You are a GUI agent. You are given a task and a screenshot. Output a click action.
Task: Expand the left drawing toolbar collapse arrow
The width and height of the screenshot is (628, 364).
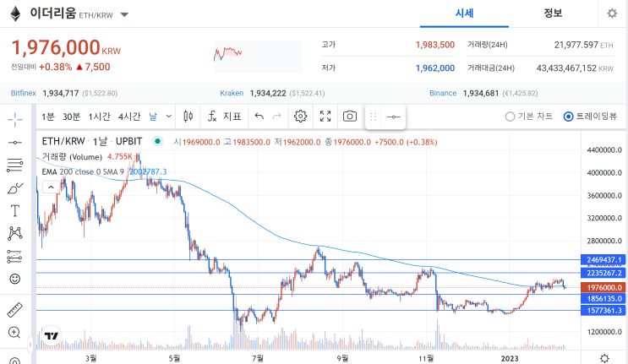(x=30, y=344)
